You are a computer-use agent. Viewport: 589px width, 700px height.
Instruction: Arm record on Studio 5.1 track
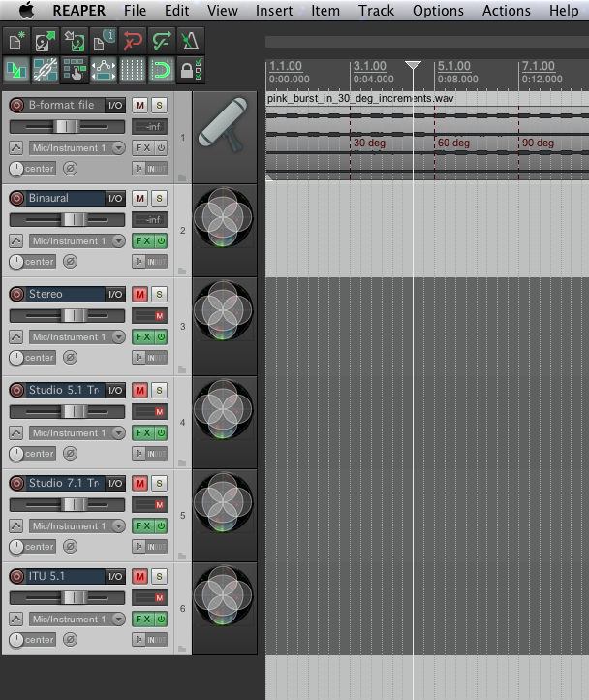point(17,390)
